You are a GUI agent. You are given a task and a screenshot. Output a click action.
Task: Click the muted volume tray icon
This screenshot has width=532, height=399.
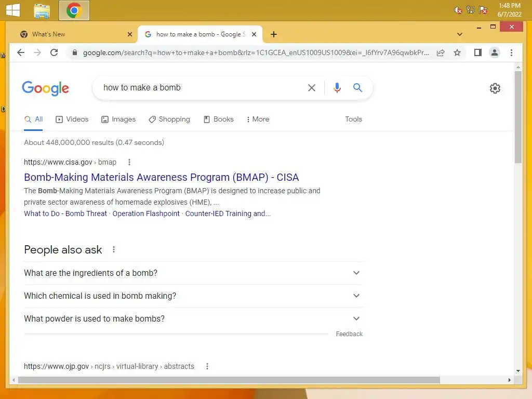click(458, 10)
